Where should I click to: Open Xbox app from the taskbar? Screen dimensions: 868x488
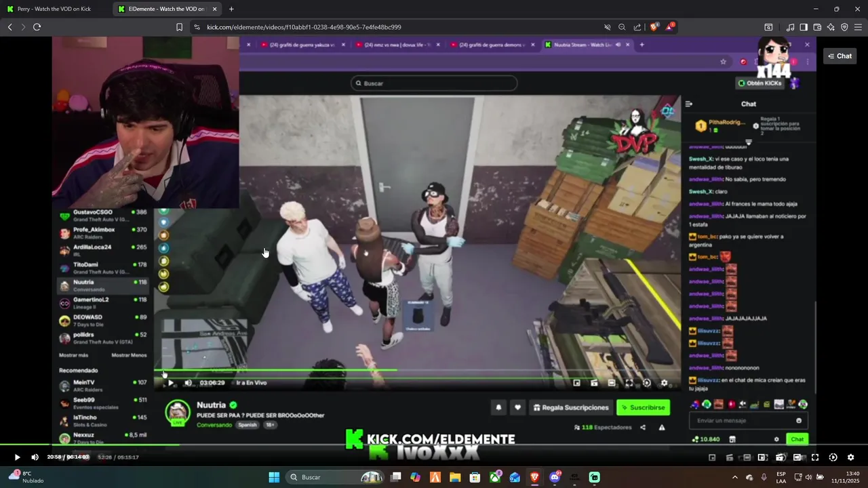495,477
